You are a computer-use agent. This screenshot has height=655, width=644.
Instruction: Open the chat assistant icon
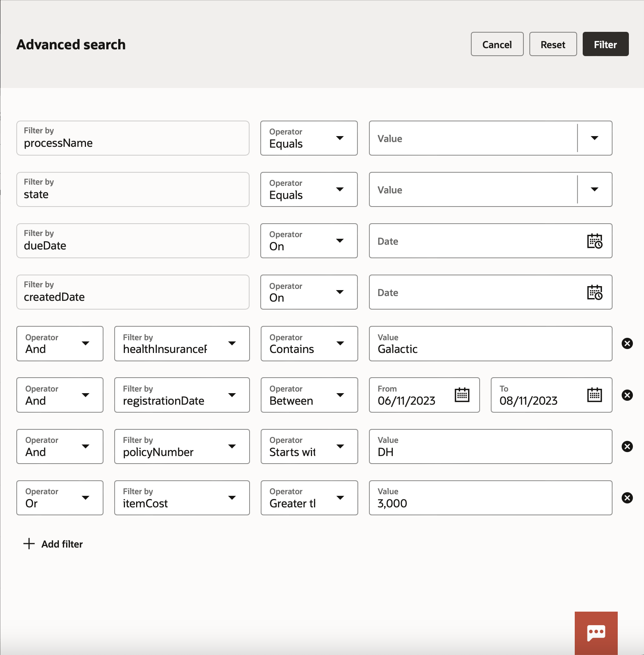click(596, 633)
